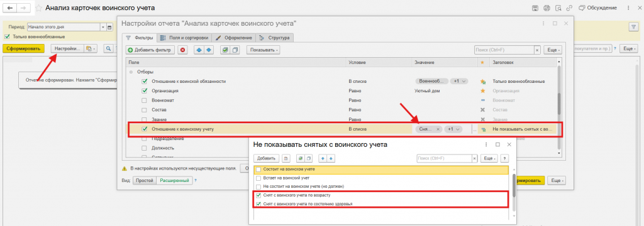The height and width of the screenshot is (226, 644).
Task: Click red delete filter icon
Action: tap(183, 50)
